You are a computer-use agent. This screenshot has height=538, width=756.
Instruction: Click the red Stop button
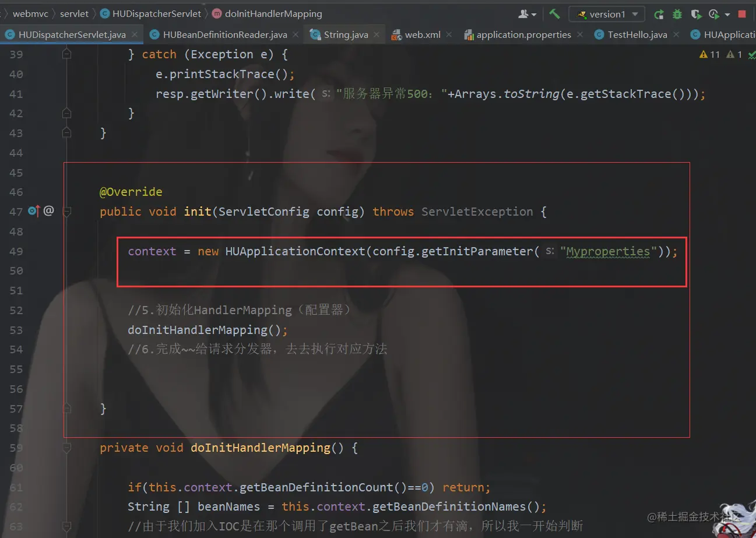(742, 14)
